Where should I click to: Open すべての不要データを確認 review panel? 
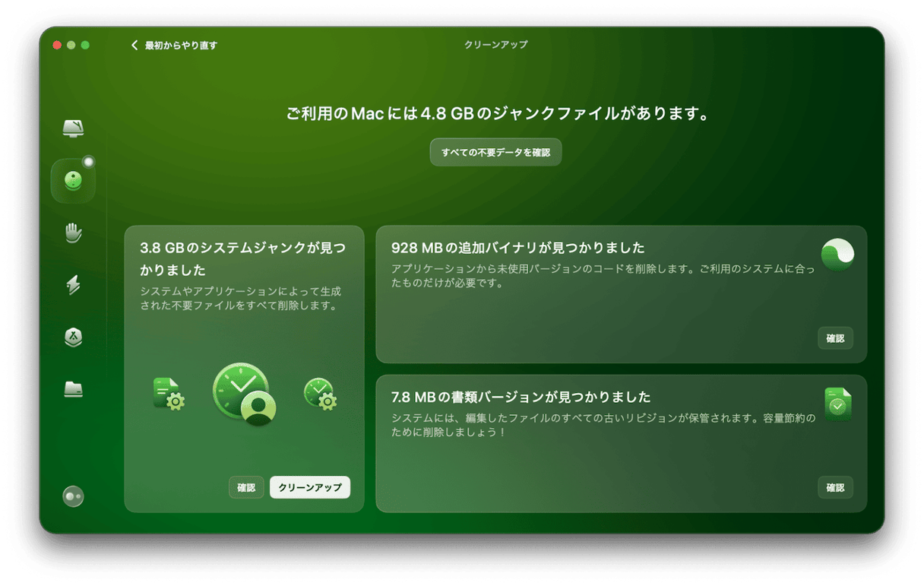495,152
